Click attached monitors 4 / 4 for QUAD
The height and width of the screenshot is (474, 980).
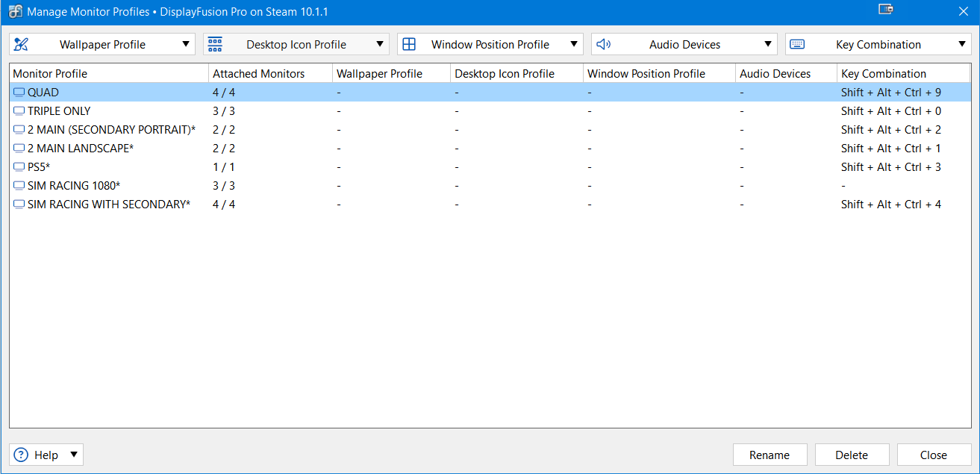tap(224, 93)
